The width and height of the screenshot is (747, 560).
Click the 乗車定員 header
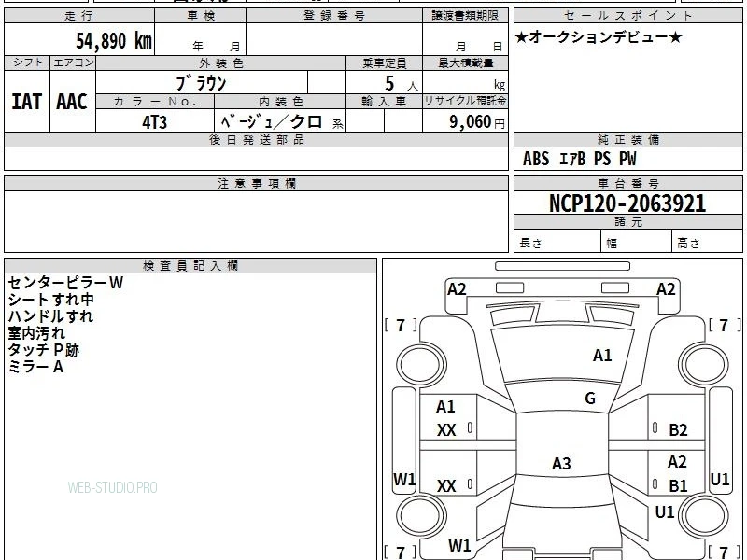384,63
